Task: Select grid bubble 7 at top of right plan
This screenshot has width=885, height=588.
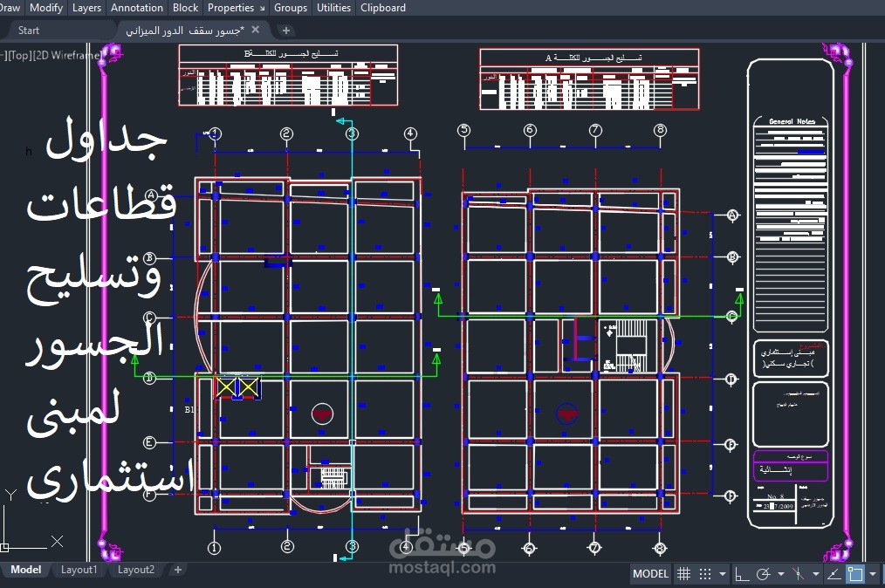Action: point(595,130)
